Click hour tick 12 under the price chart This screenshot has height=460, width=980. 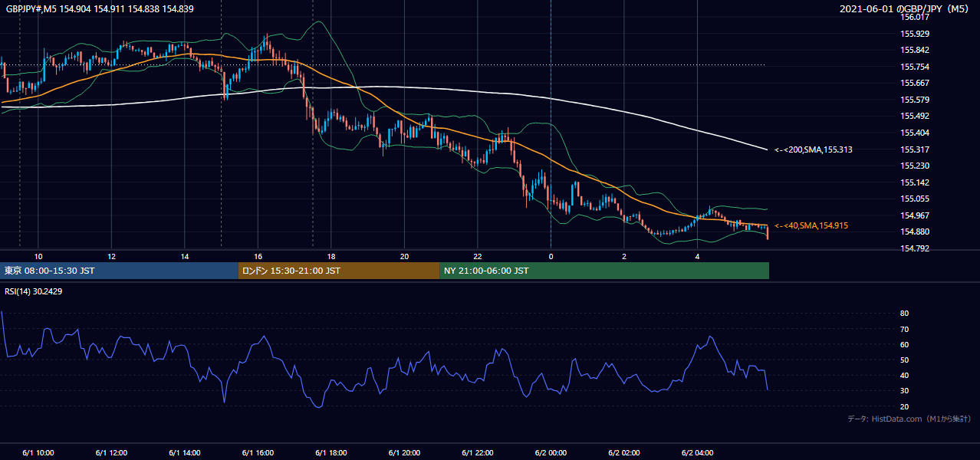111,256
